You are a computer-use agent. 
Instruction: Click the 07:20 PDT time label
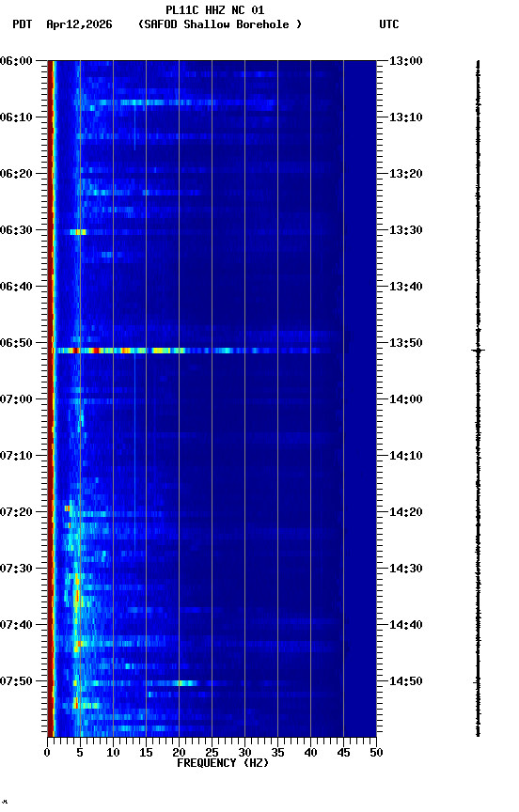pyautogui.click(x=16, y=512)
